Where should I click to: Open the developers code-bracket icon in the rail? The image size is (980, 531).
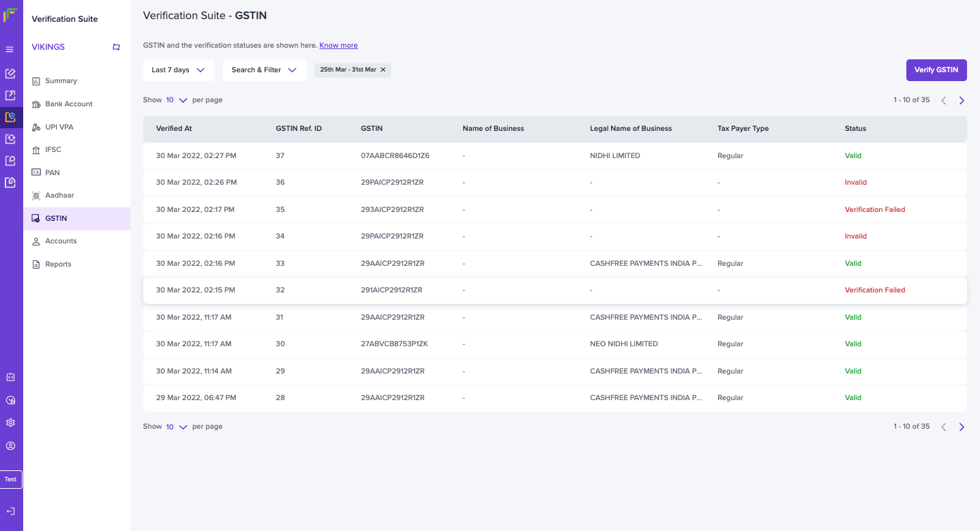coord(10,377)
